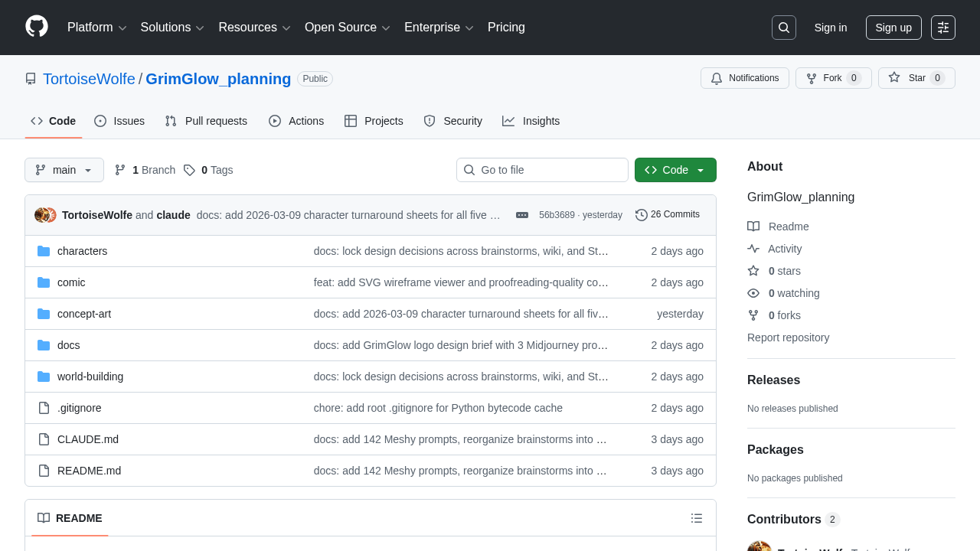The image size is (980, 551).
Task: Open the CLAUDE.md file link
Action: [x=87, y=439]
